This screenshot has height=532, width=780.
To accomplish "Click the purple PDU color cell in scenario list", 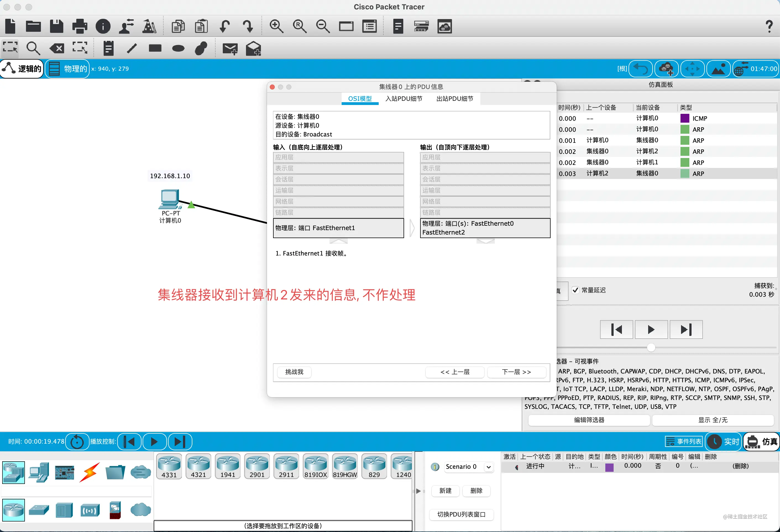I will (609, 467).
